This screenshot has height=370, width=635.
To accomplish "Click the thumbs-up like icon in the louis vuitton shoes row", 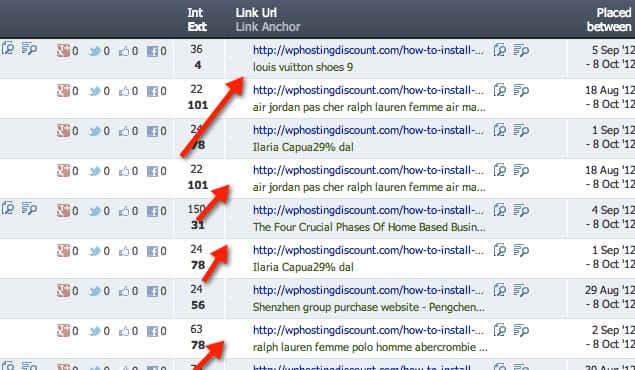I will (124, 51).
